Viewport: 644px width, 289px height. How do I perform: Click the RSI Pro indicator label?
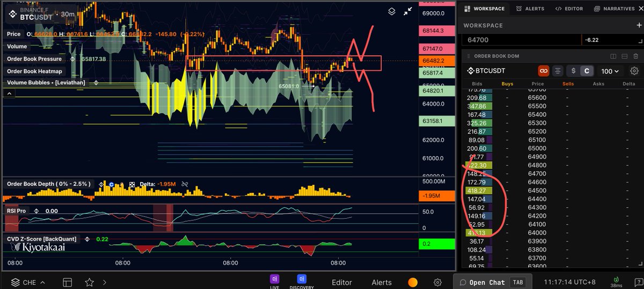point(17,211)
